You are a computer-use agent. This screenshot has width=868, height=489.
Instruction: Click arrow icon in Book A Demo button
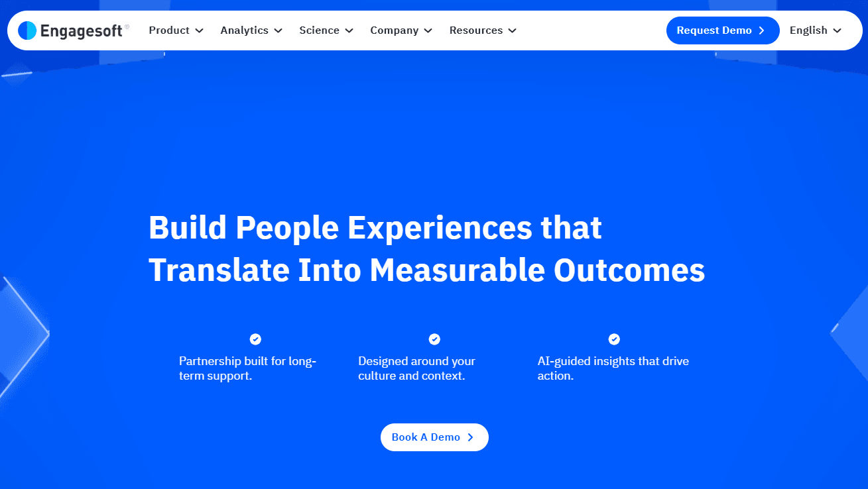(x=470, y=437)
